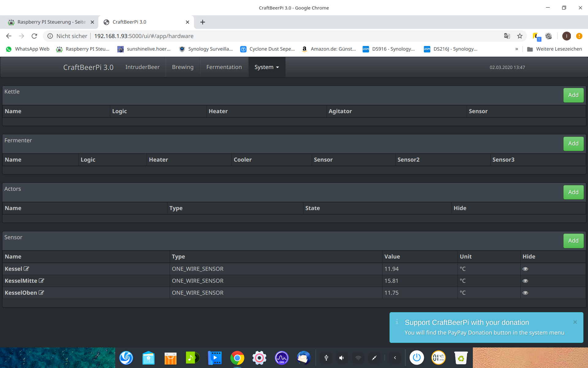
Task: Click the translate page icon in address bar
Action: tap(507, 36)
